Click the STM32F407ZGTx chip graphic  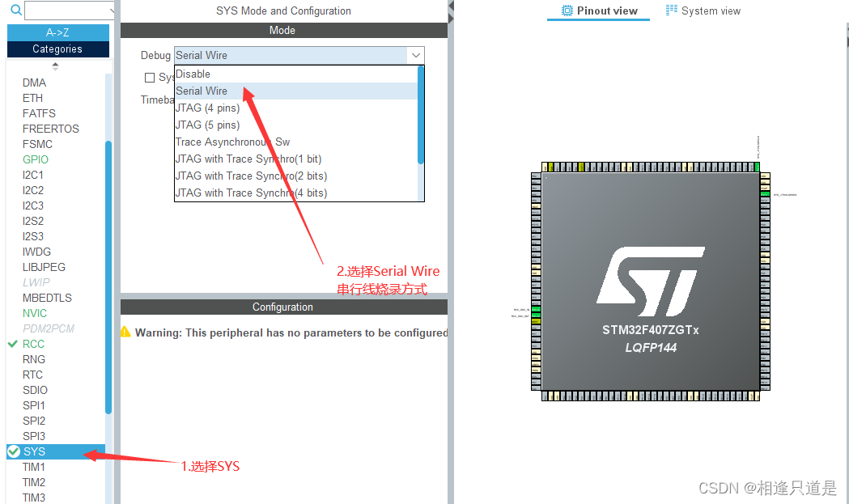[x=651, y=282]
